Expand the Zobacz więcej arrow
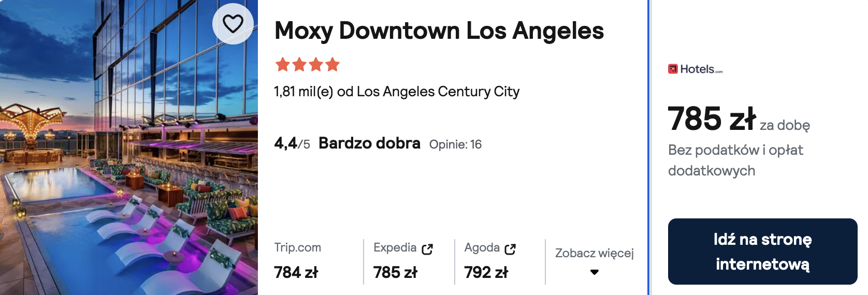This screenshot has width=868, height=295. click(595, 272)
